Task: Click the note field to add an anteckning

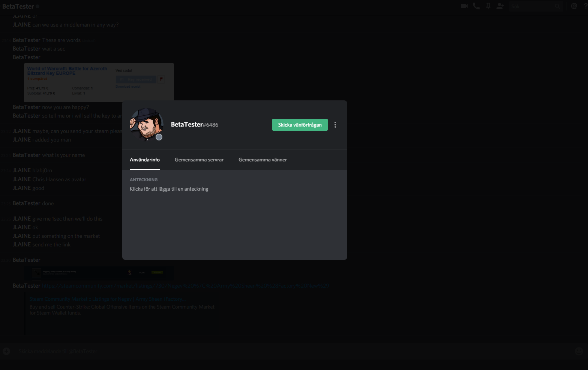Action: (169, 189)
